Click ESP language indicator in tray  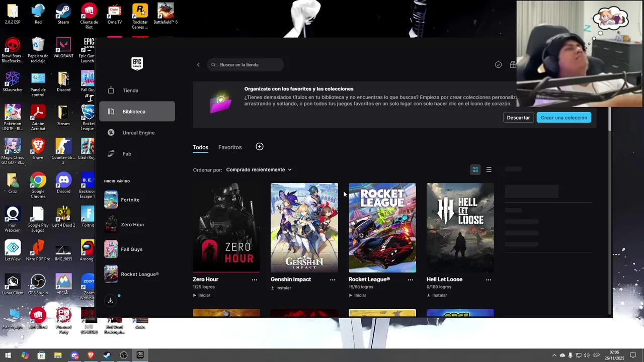point(597,355)
